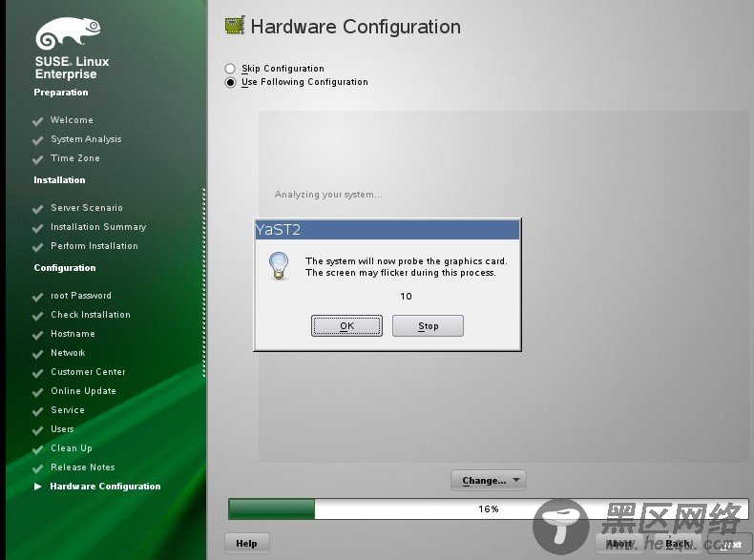Click the Installation section heading
Screen dimensions: 754x560
pyautogui.click(x=59, y=180)
